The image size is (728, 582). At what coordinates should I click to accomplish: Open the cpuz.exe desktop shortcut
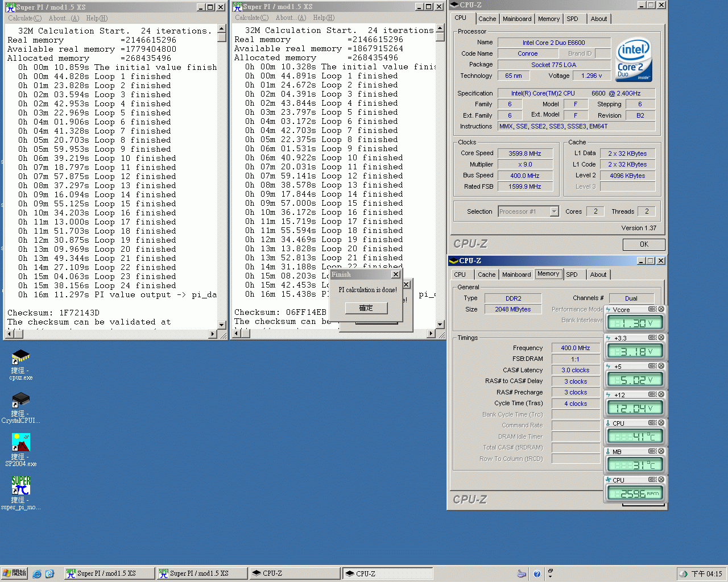tap(20, 364)
